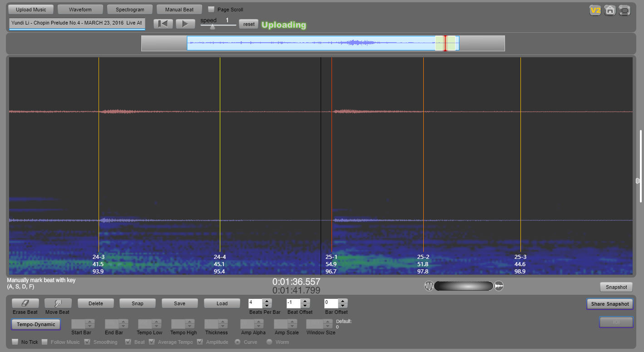
Task: Enable the Page Scroll checkbox
Action: tap(211, 10)
